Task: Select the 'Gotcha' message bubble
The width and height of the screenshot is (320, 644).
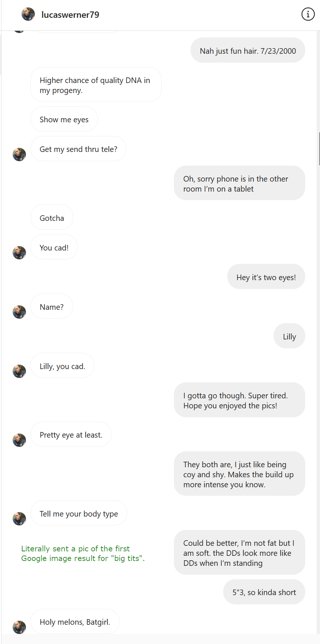Action: click(x=52, y=217)
